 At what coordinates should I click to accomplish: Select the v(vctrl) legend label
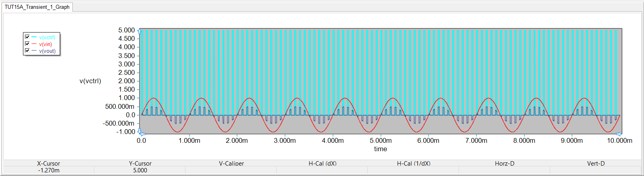point(47,37)
